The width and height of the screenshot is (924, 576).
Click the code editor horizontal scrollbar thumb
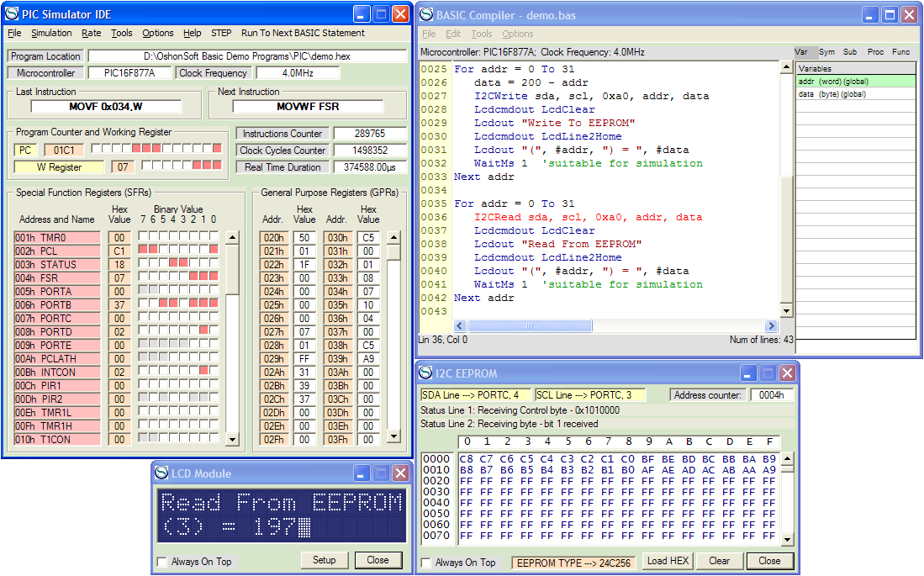[530, 326]
